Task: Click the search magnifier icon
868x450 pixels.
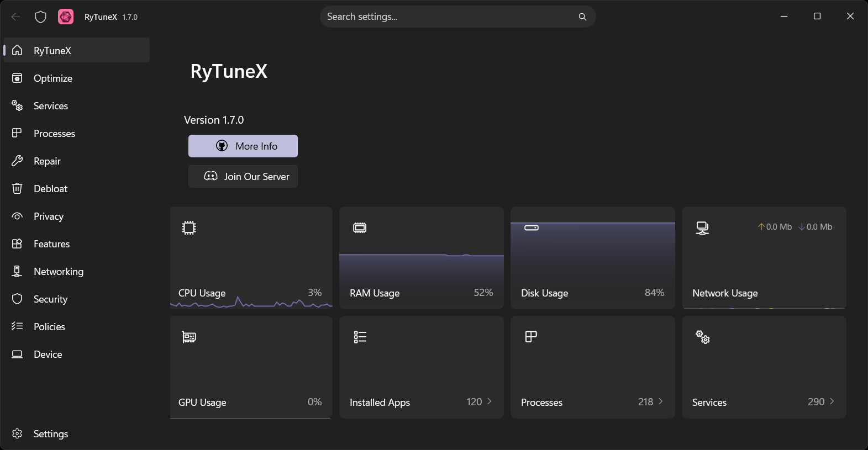Action: click(x=582, y=17)
